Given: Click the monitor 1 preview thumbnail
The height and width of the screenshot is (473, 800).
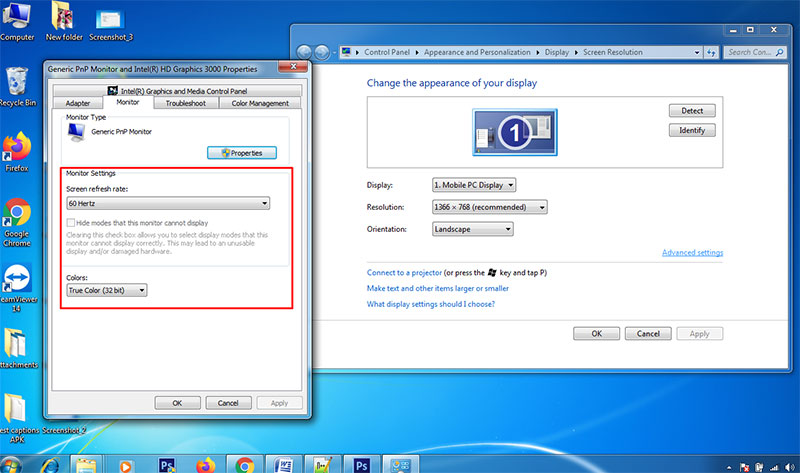Looking at the screenshot, I should pos(512,132).
